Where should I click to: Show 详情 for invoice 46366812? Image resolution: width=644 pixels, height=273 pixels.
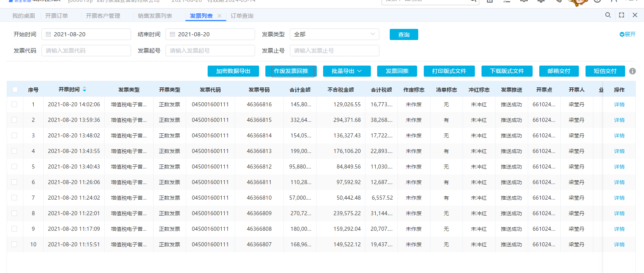[619, 167]
